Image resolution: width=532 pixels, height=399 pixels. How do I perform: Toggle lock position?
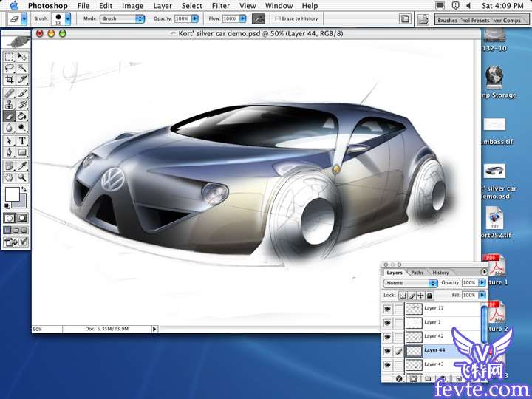(420, 296)
